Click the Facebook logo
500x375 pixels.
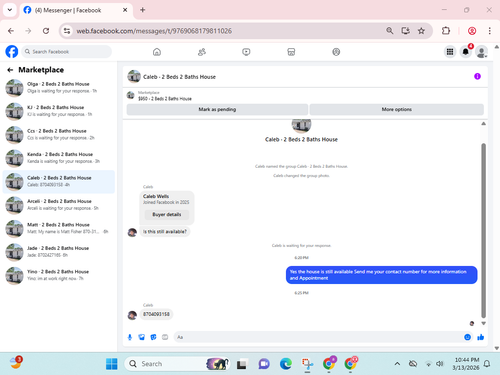pyautogui.click(x=12, y=52)
